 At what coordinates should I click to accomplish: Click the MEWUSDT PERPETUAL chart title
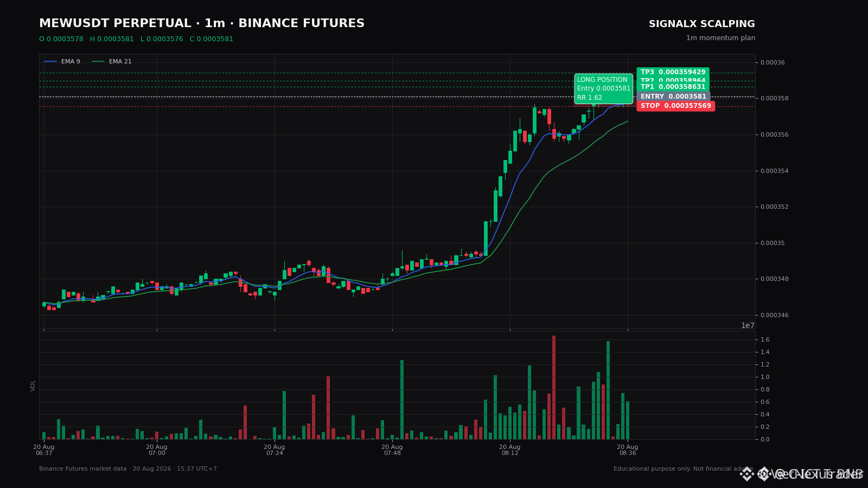202,24
